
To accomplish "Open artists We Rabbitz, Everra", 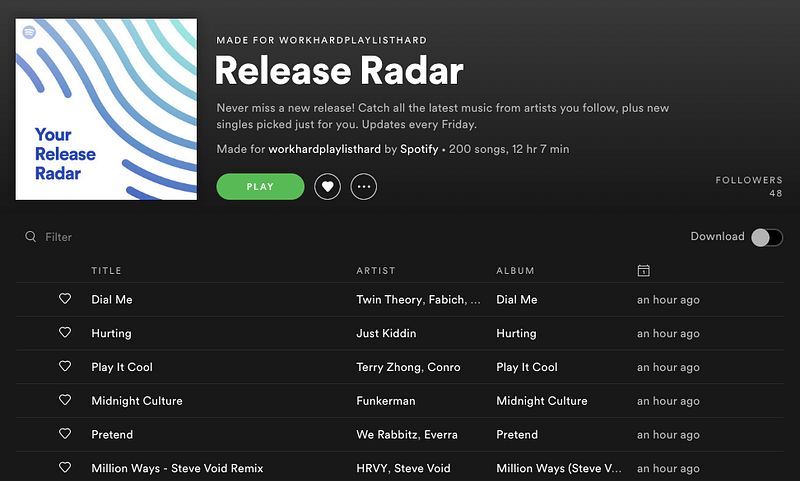I will (407, 434).
